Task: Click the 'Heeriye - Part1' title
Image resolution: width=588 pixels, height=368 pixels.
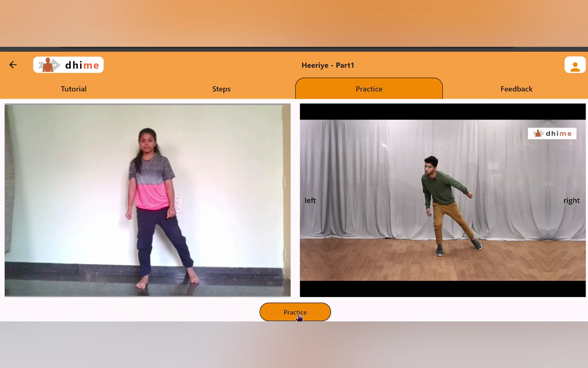Action: pos(327,65)
